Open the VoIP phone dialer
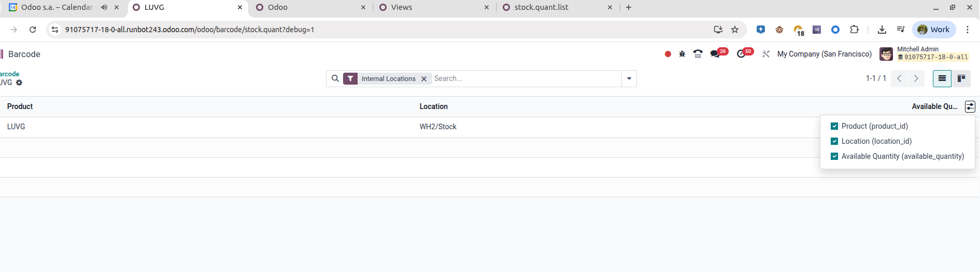 tap(698, 54)
